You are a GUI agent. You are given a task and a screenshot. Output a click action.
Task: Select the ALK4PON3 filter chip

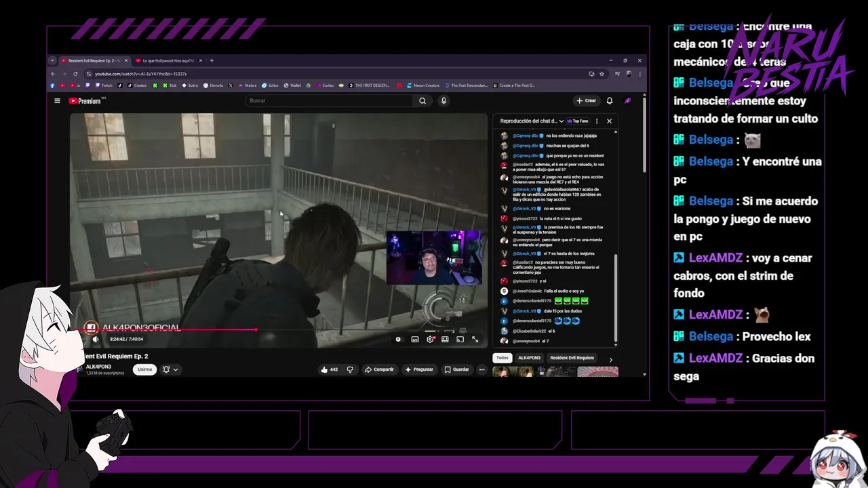(x=530, y=358)
